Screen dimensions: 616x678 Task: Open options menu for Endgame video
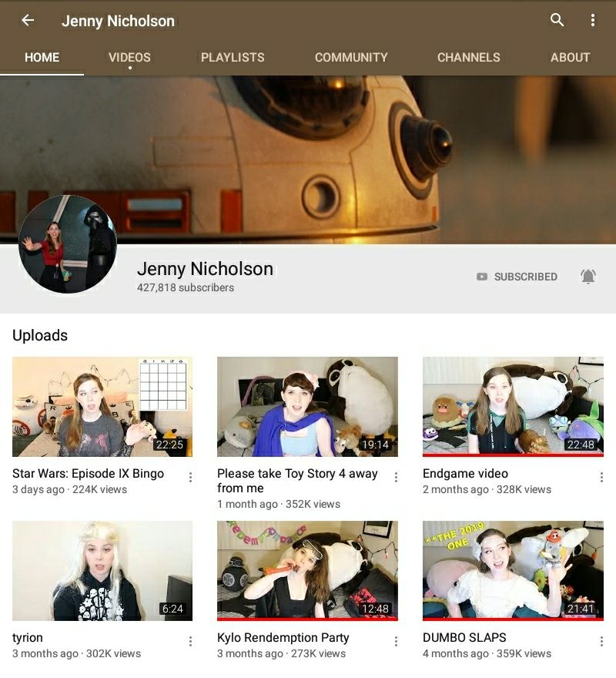tap(601, 478)
